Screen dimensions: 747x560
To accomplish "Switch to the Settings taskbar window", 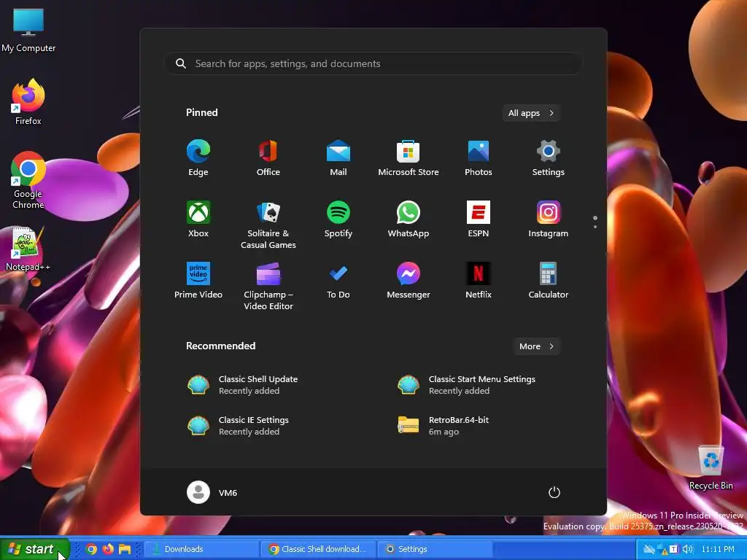I will coord(436,549).
